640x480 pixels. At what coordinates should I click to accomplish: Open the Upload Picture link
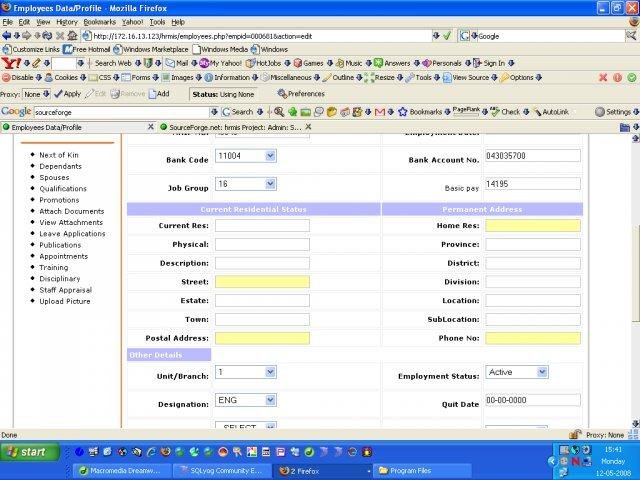click(64, 301)
